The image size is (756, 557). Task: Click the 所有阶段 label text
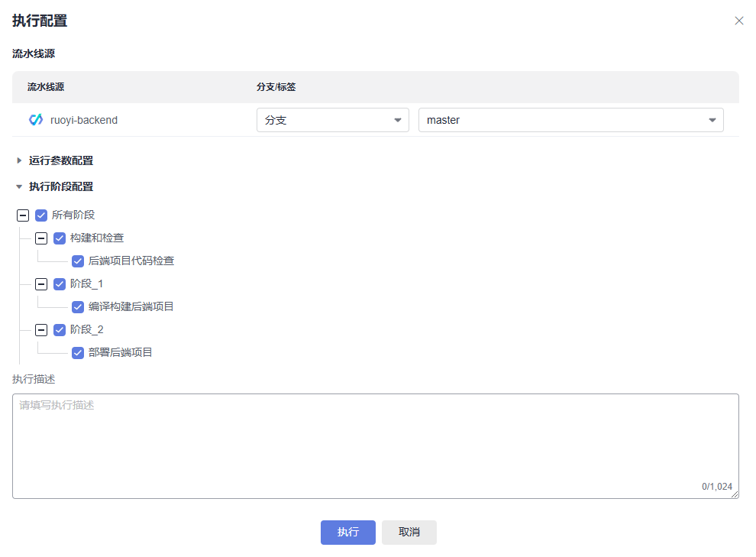(73, 215)
